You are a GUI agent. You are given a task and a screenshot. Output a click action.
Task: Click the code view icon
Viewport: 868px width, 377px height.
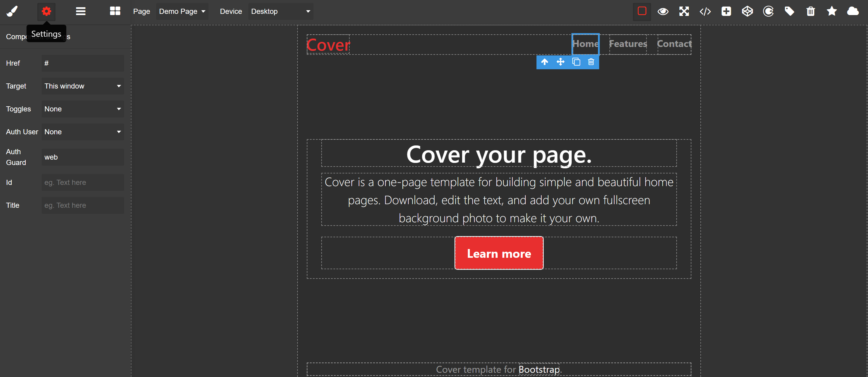pos(705,11)
